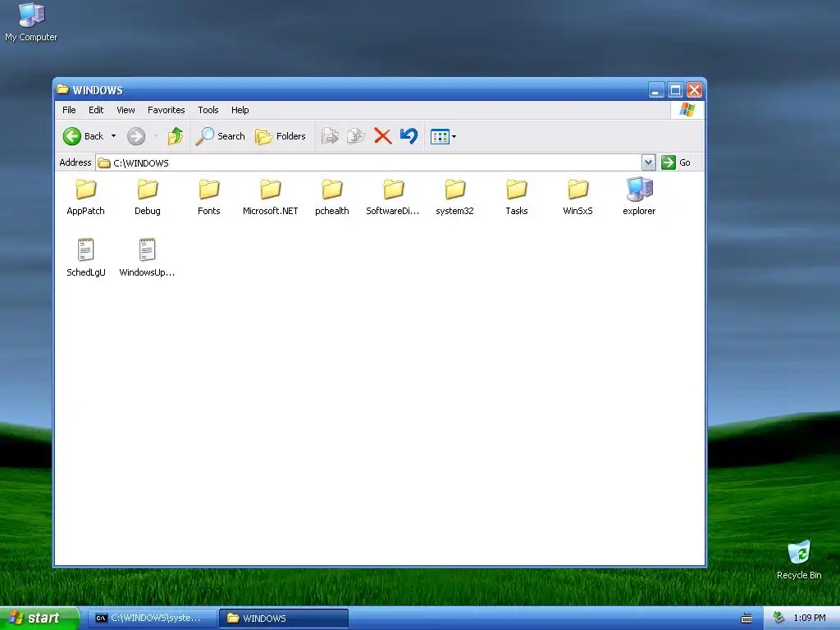This screenshot has width=840, height=630.
Task: Select the explorer application icon
Action: [x=639, y=197]
